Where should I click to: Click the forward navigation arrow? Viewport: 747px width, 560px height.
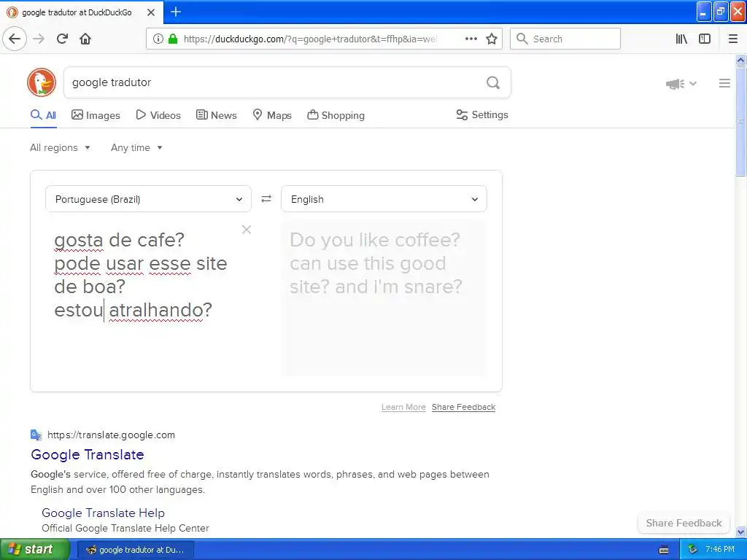(x=39, y=39)
